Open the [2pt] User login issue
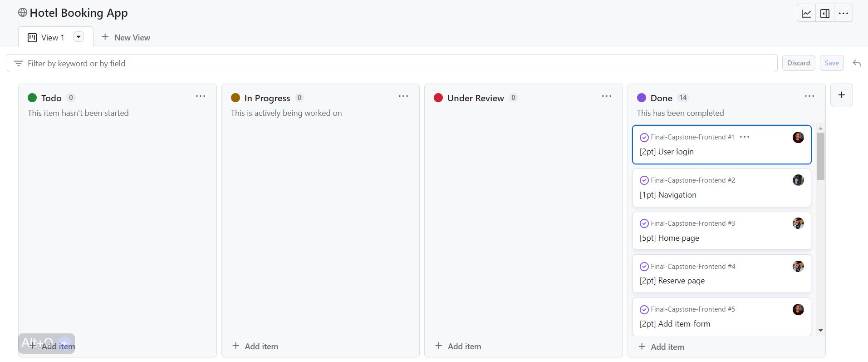This screenshot has height=362, width=868. [667, 152]
